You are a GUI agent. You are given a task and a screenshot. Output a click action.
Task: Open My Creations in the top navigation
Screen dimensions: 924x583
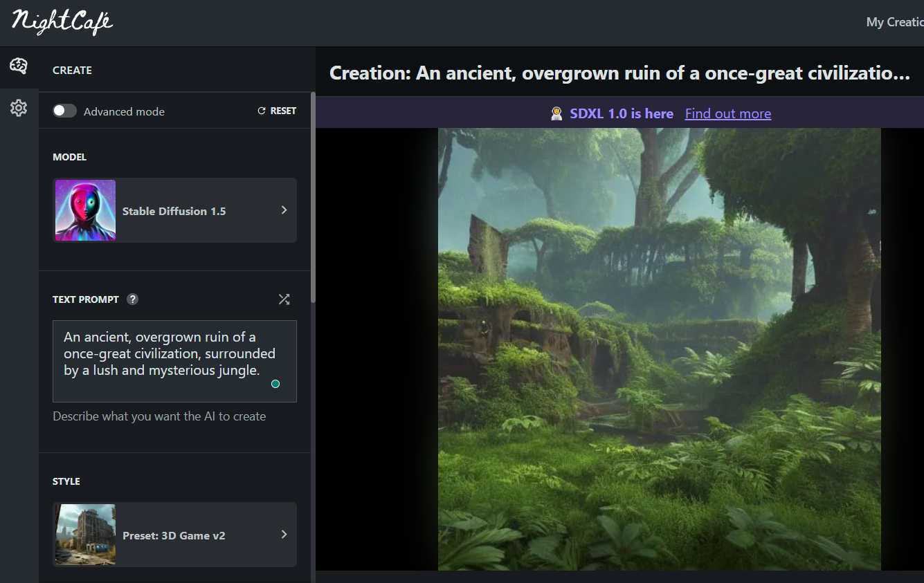894,22
